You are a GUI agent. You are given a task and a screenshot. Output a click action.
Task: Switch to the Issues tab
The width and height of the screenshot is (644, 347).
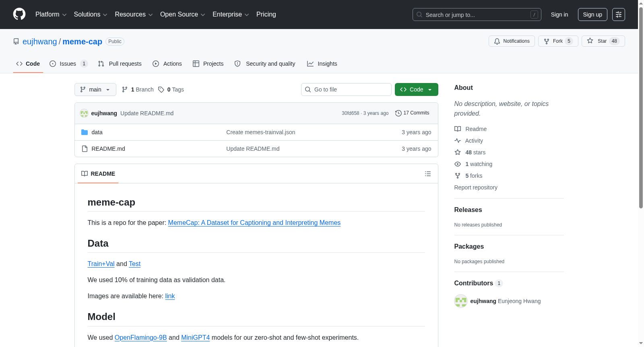[69, 64]
